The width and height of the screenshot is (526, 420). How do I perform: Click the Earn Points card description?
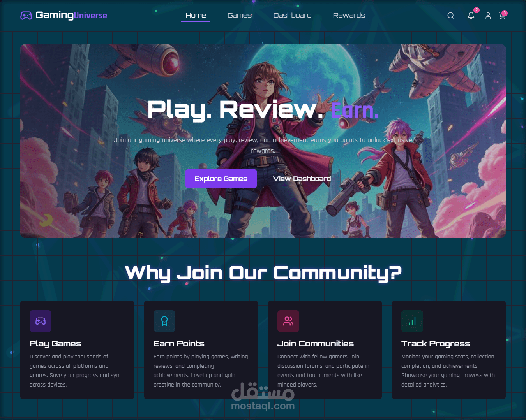(201, 370)
